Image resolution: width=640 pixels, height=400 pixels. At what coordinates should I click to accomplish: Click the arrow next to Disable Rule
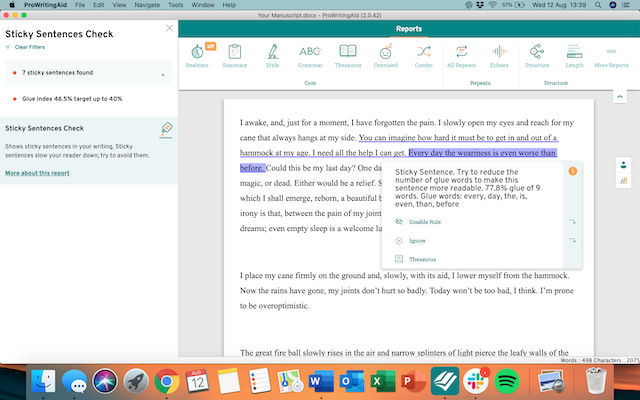(572, 222)
